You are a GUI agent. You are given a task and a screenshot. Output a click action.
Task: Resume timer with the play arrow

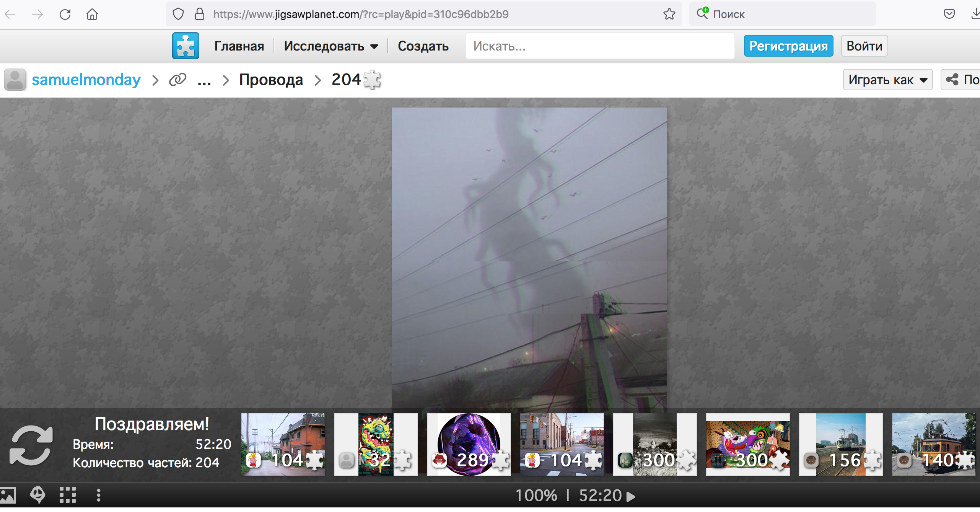(x=631, y=496)
